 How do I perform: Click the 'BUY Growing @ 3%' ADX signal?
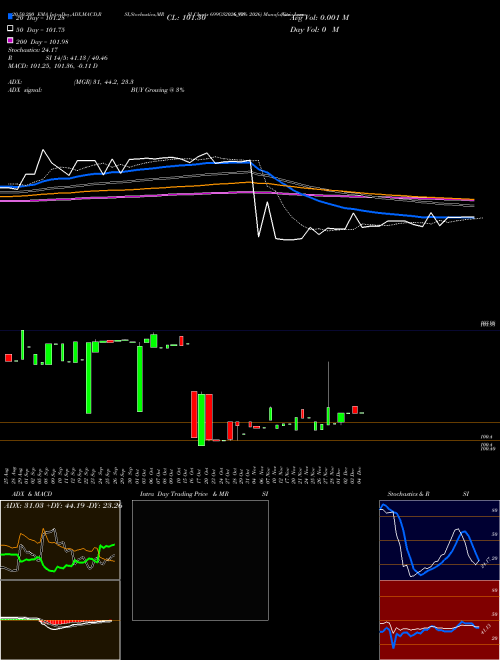pyautogui.click(x=157, y=90)
